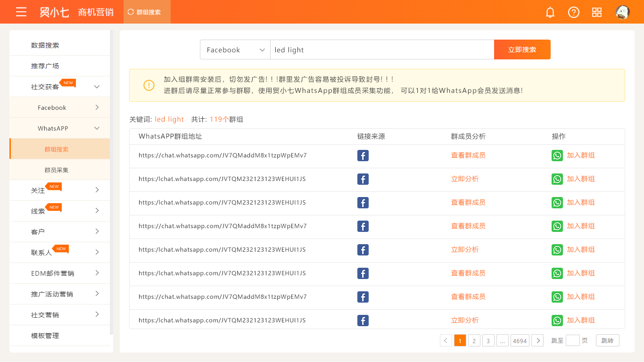Click 查看群成员 in the third row

pyautogui.click(x=468, y=202)
